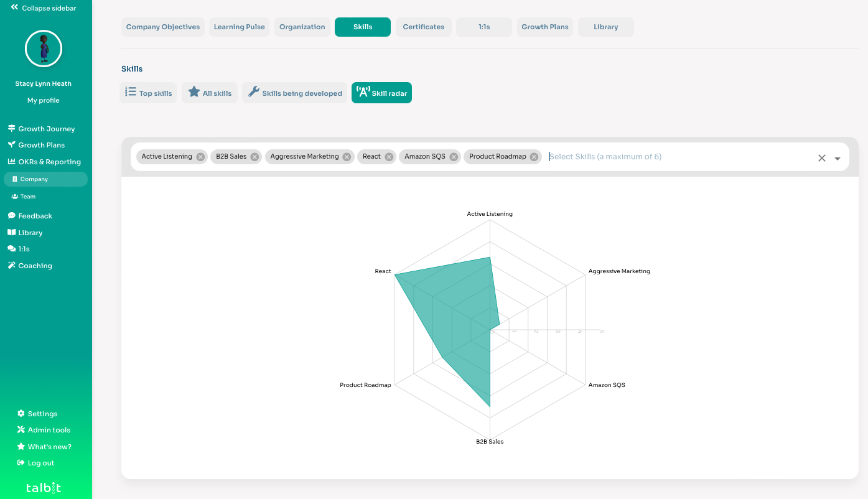This screenshot has width=868, height=499.
Task: Click the talbit logo at sidebar bottom
Action: (44, 488)
